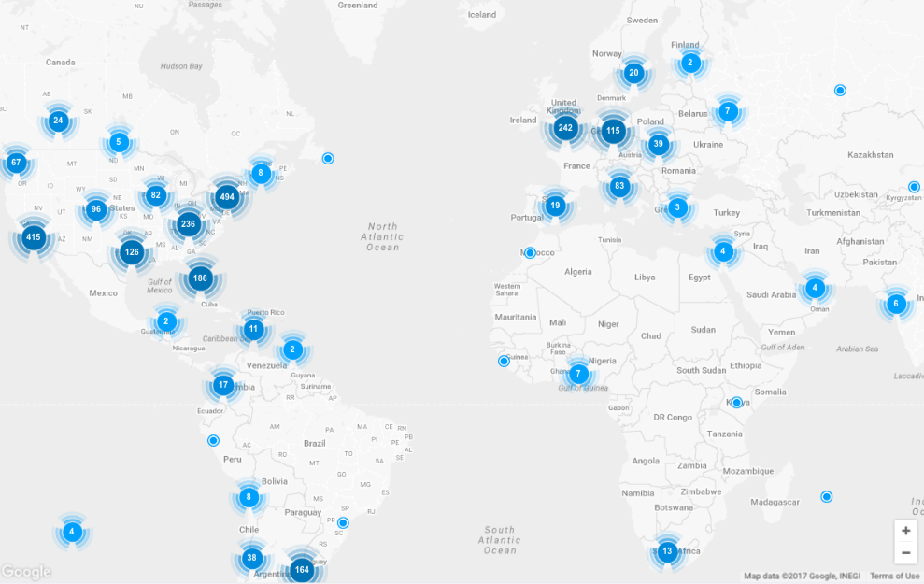Click the single point marker near Madagascar
Screen dimensions: 924x584
click(826, 496)
